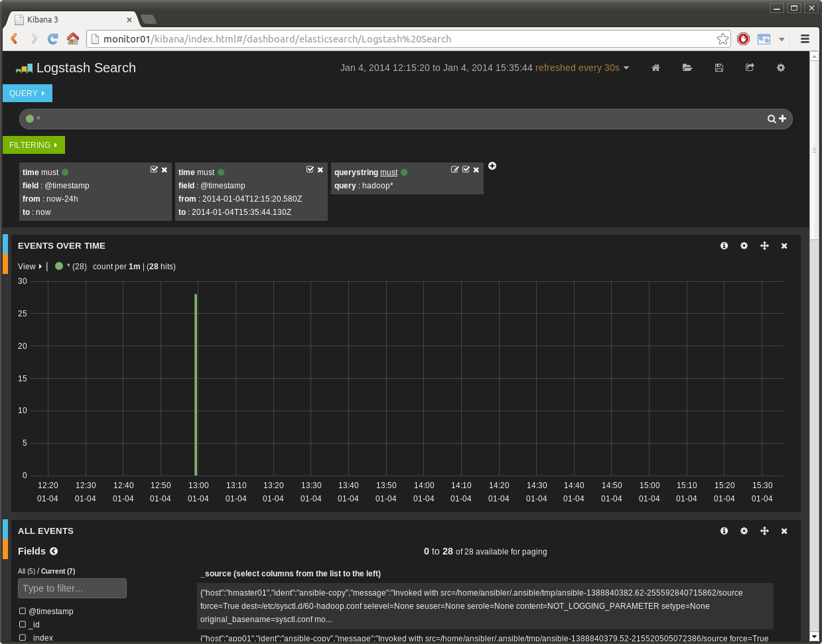Screen dimensions: 822x644
Task: Open the hmaster01 ansible-copy event row
Action: pos(485,606)
